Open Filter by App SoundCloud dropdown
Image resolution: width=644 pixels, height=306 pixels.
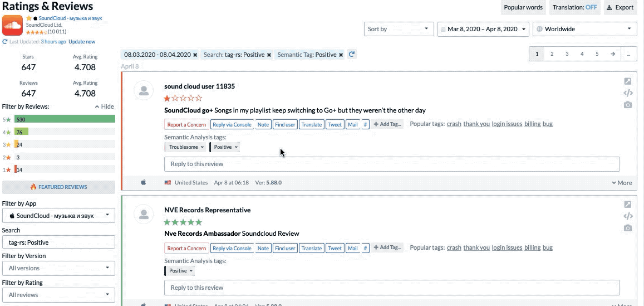tap(58, 216)
